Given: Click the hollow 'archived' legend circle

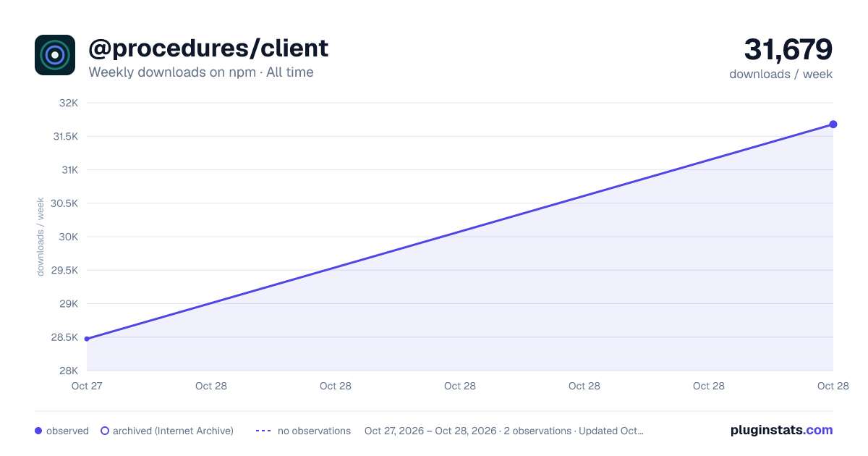Looking at the screenshot, I should pyautogui.click(x=105, y=431).
